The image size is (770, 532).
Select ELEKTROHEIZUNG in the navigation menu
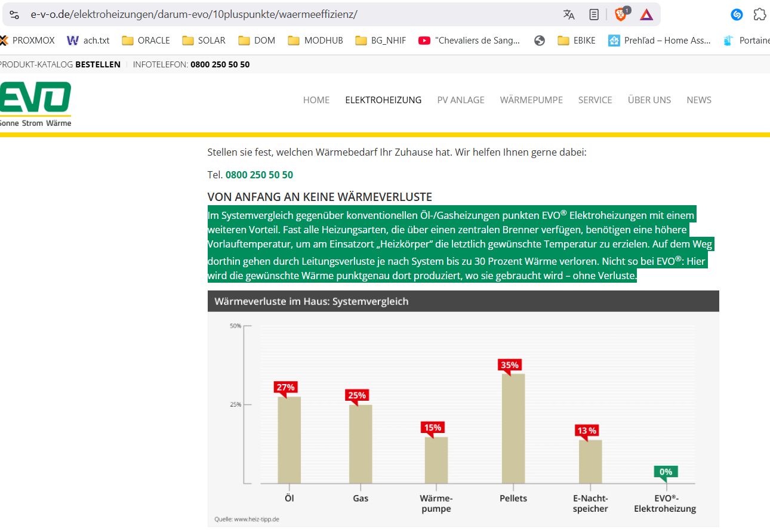383,100
